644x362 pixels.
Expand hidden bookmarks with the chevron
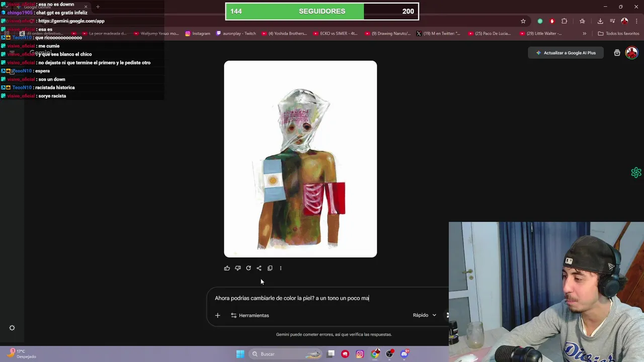pos(584,34)
